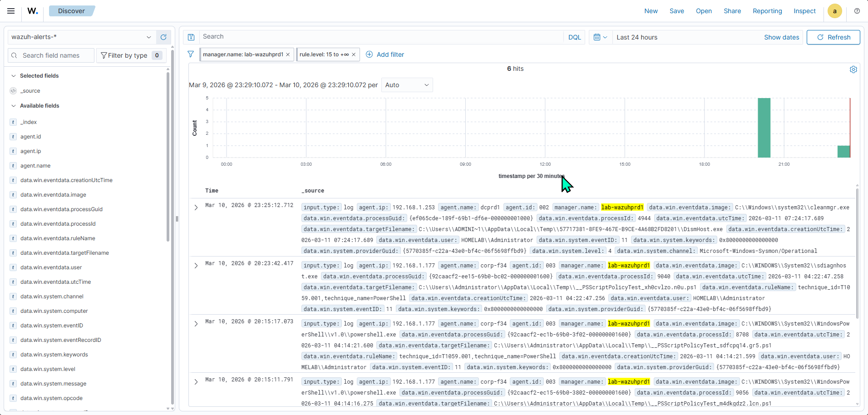Viewport: 868px width, 415px height.
Task: Click Save in the top menu
Action: click(677, 11)
